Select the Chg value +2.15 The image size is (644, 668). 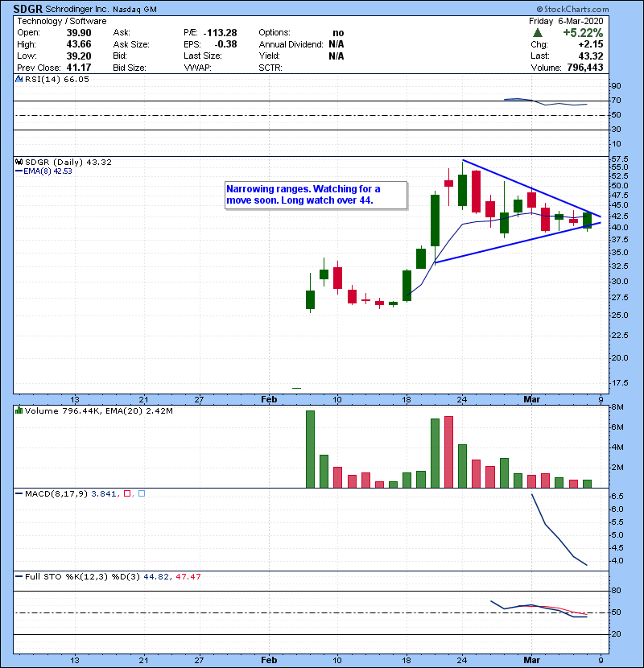591,44
